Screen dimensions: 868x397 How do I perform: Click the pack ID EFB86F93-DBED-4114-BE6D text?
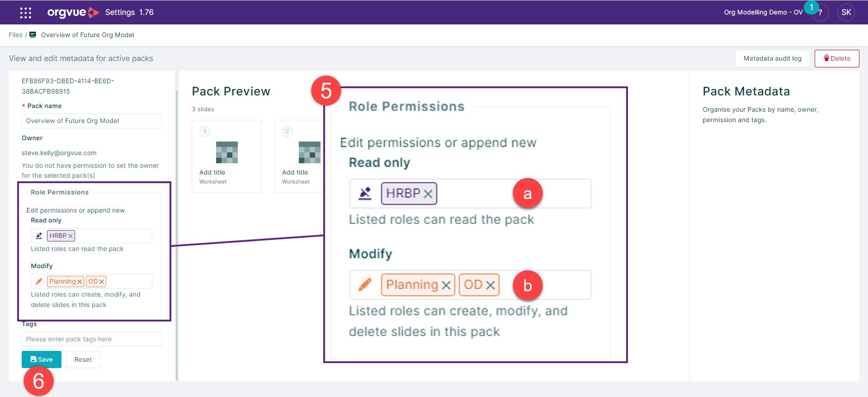click(68, 86)
